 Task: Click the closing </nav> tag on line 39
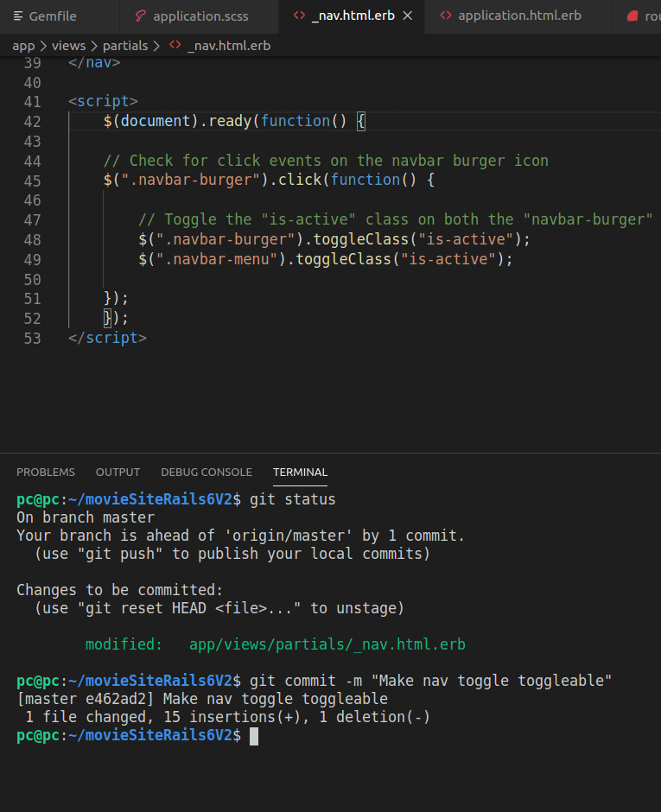tap(94, 62)
